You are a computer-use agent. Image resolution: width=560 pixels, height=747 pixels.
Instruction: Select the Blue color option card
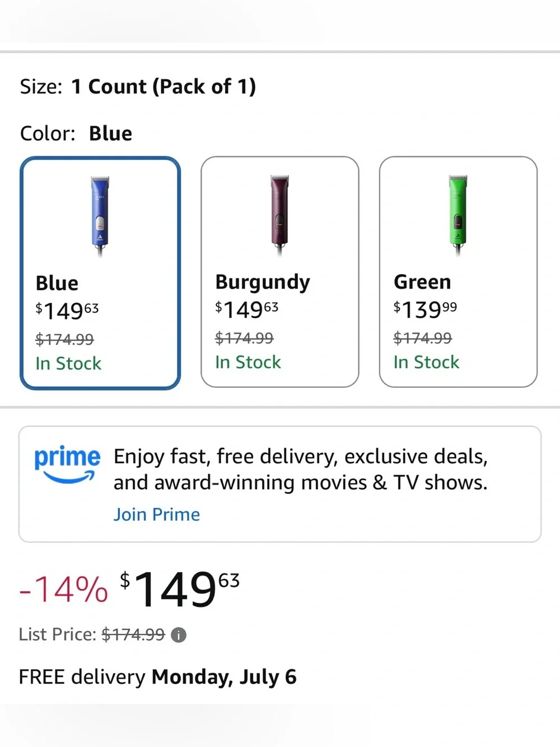100,273
